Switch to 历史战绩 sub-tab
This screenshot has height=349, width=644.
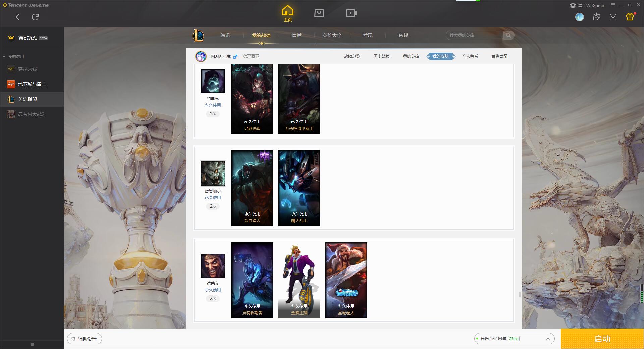click(381, 56)
